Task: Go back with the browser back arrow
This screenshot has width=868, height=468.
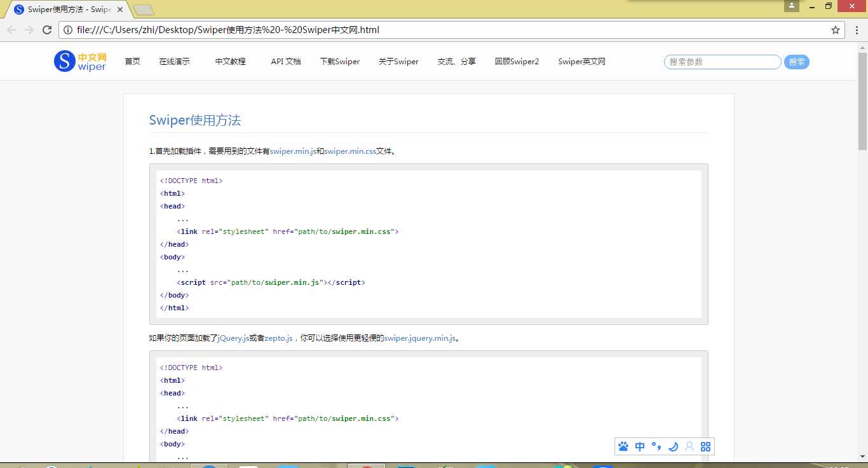Action: click(11, 30)
